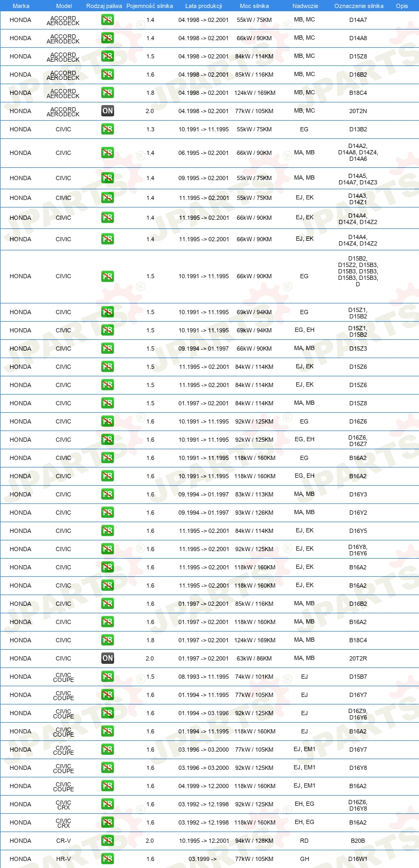Click engine code D16Y3
The image size is (419, 868).
click(358, 494)
